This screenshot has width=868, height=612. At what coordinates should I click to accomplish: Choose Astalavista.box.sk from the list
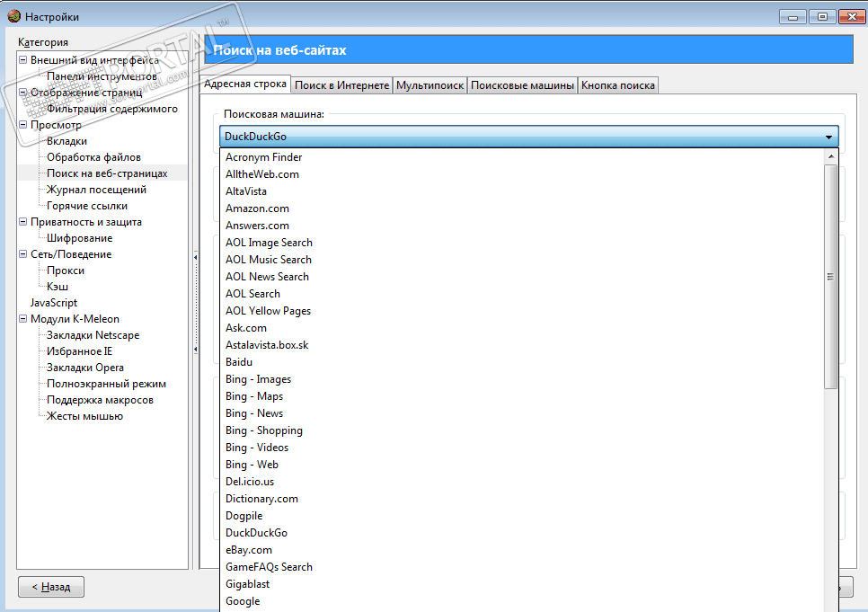(x=522, y=345)
